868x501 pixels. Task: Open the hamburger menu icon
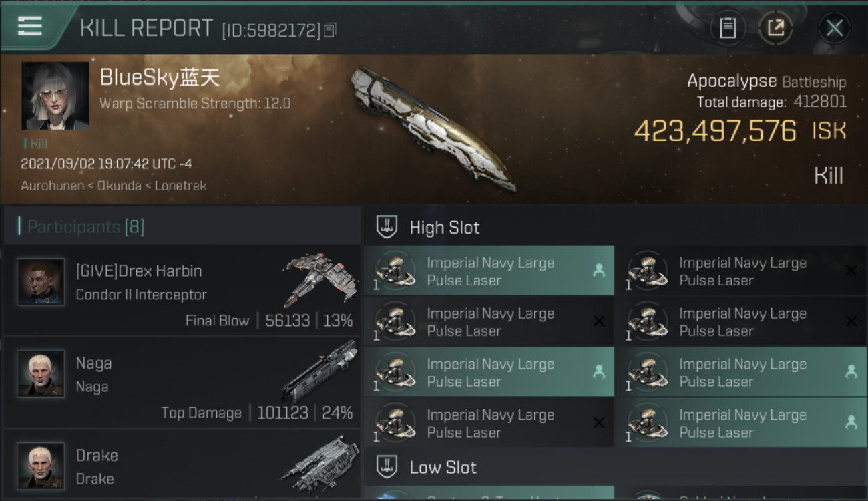30,26
